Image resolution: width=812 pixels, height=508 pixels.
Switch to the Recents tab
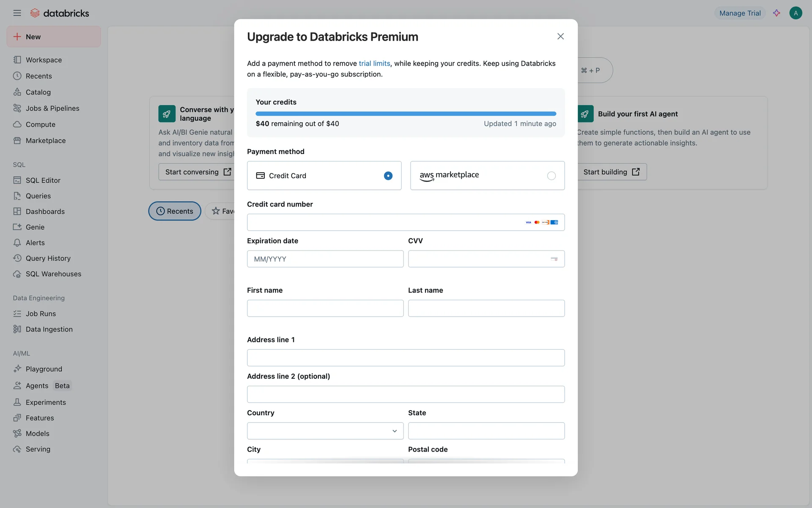(x=175, y=211)
